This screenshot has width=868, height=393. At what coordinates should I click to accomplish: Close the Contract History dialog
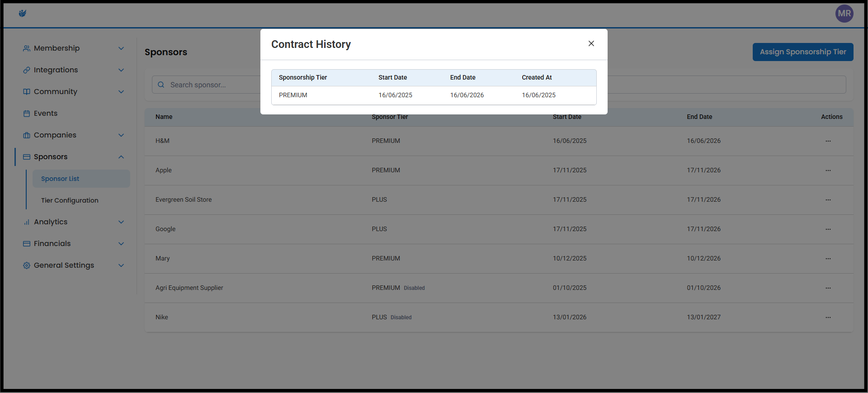click(x=591, y=43)
